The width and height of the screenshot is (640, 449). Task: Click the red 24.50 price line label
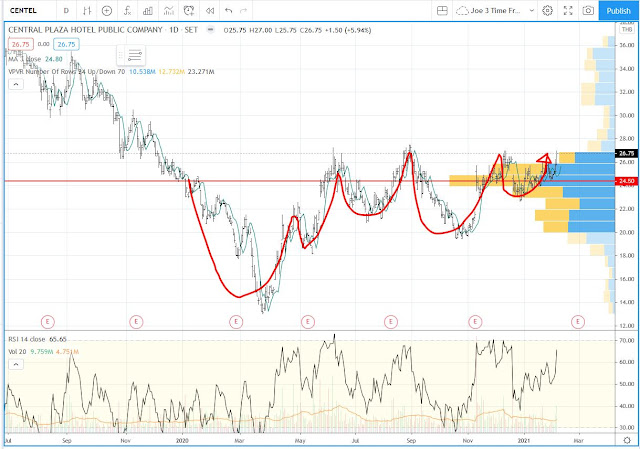(x=627, y=181)
